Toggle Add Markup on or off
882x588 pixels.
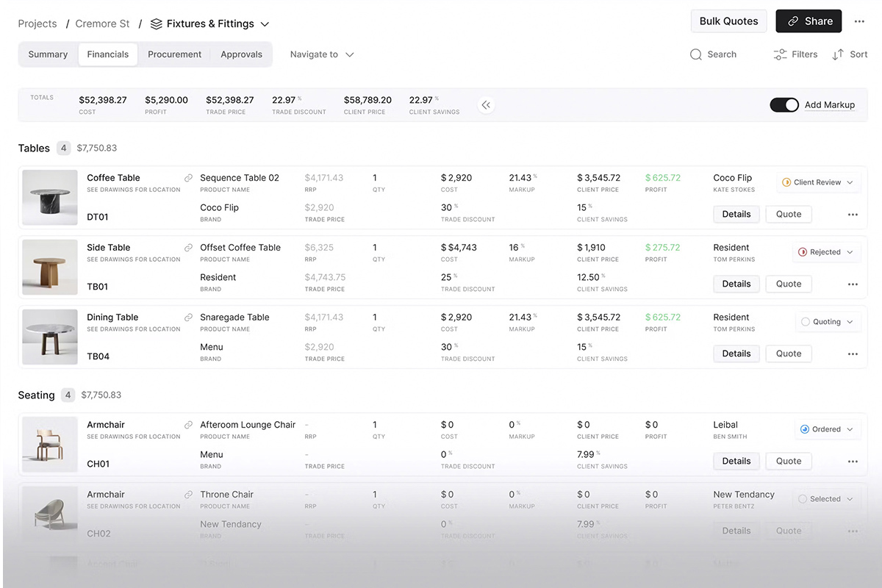pos(784,104)
